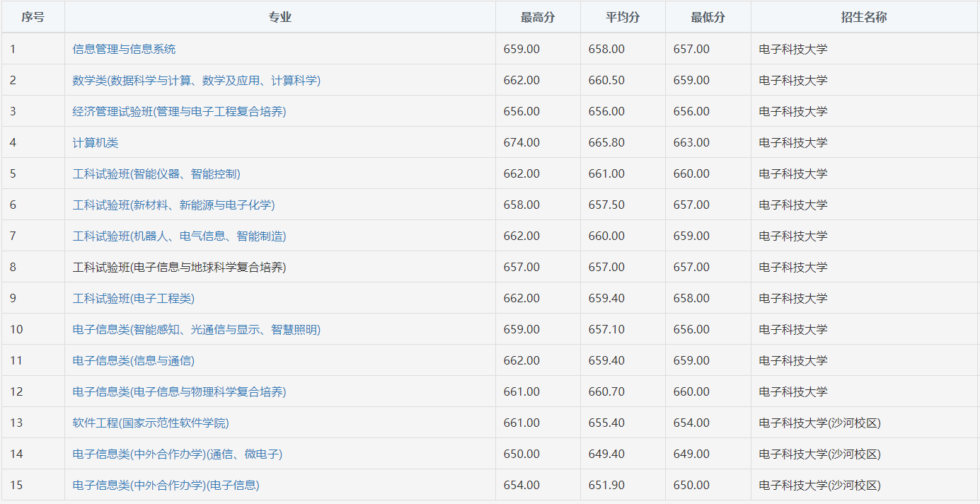Screen dimensions: 980x504
Task: Select lowest score 660.00 in row 5
Action: pos(691,173)
